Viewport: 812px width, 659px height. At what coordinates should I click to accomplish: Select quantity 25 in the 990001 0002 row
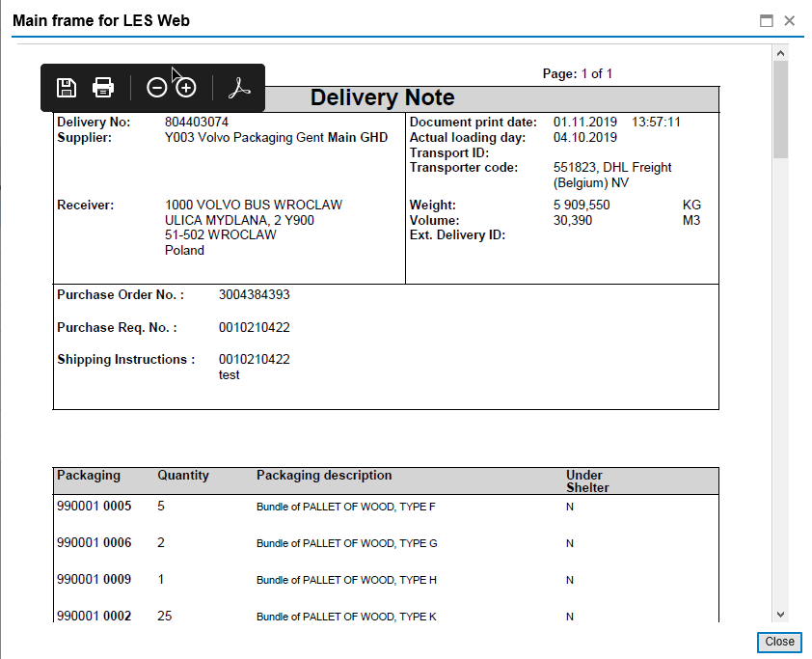pyautogui.click(x=165, y=616)
